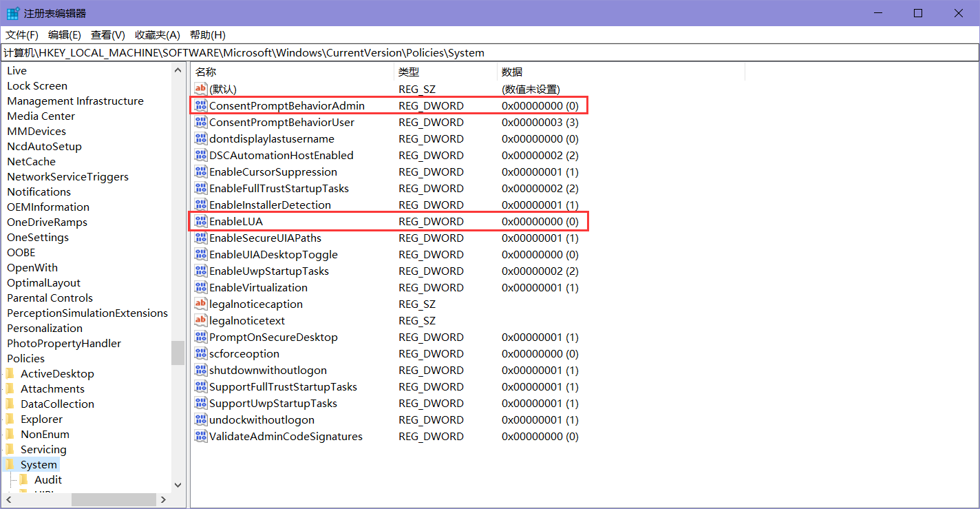Open the 收藏夹(A) menu

[158, 34]
